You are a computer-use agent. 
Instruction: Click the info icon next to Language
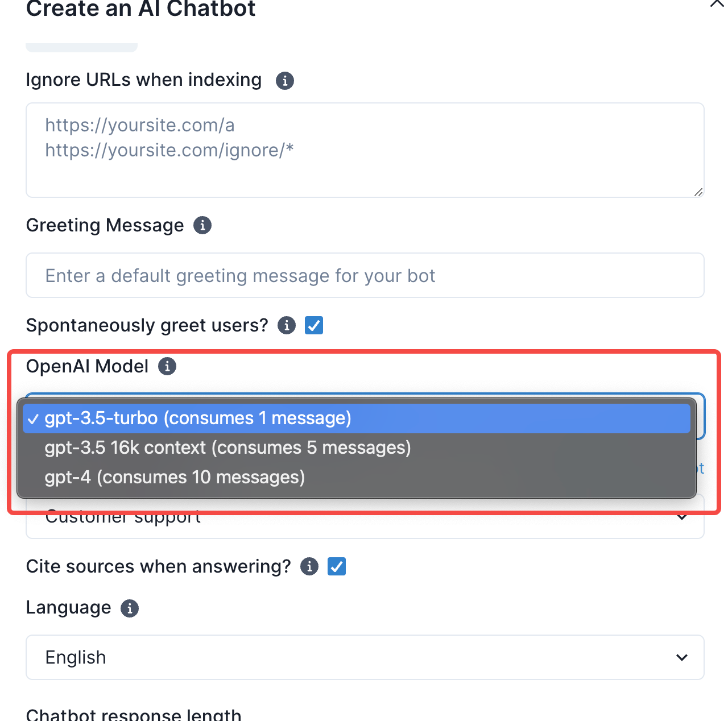pos(130,608)
